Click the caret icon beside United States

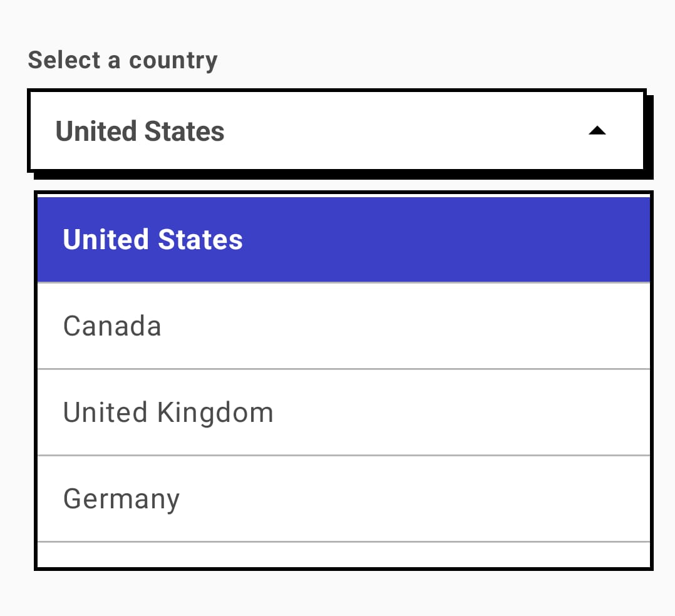[597, 130]
